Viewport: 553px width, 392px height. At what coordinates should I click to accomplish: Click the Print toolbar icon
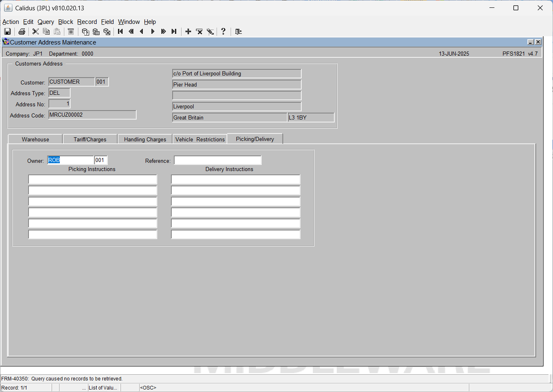(x=22, y=32)
